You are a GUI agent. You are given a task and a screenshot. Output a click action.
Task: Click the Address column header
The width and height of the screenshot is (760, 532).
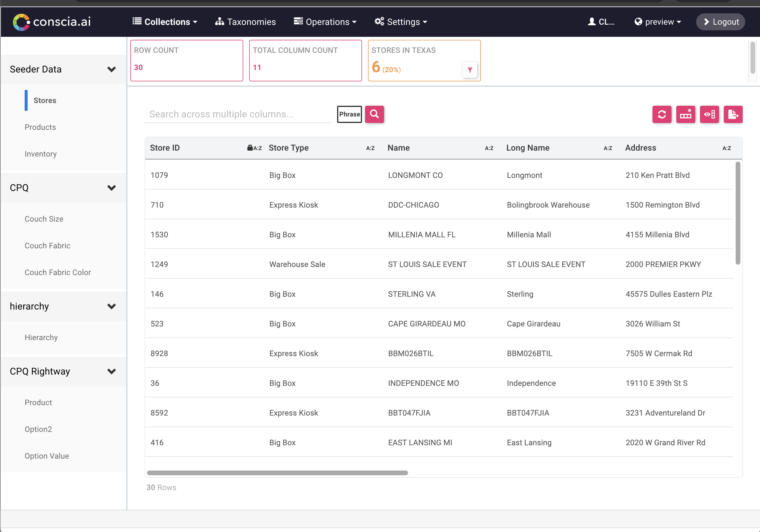(x=641, y=148)
